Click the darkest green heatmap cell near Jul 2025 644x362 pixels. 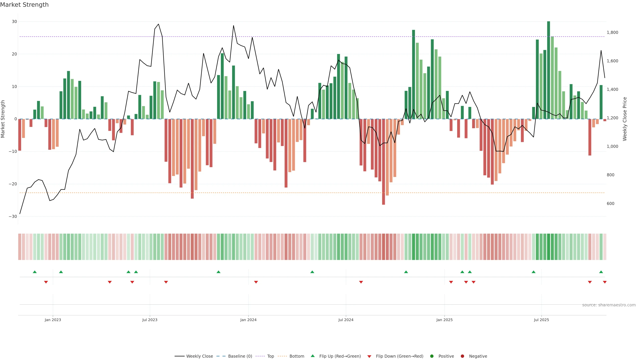click(x=549, y=247)
